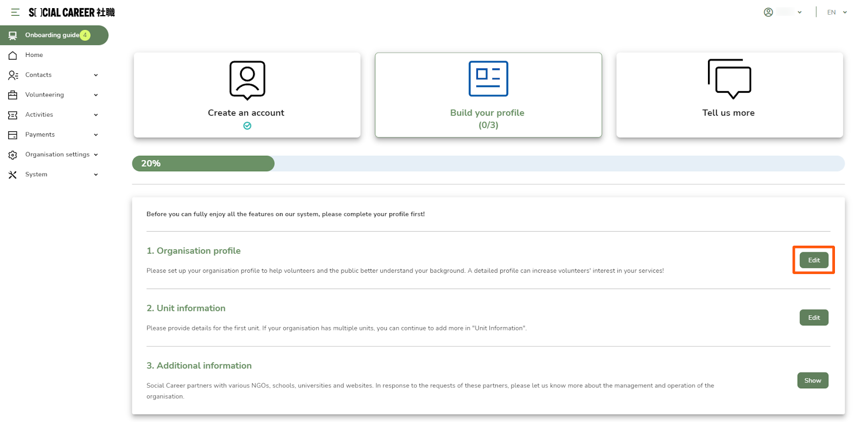
Task: Go to Home in the sidebar
Action: pyautogui.click(x=34, y=55)
